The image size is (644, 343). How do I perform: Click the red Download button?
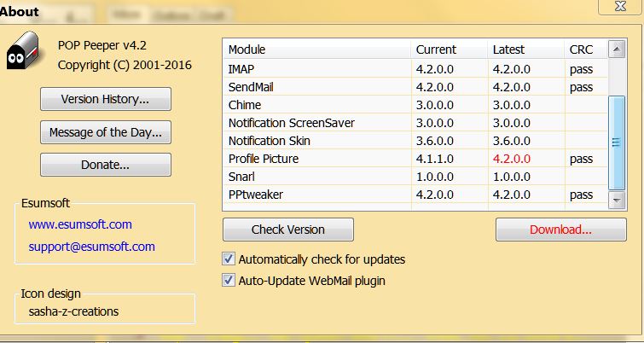point(561,230)
